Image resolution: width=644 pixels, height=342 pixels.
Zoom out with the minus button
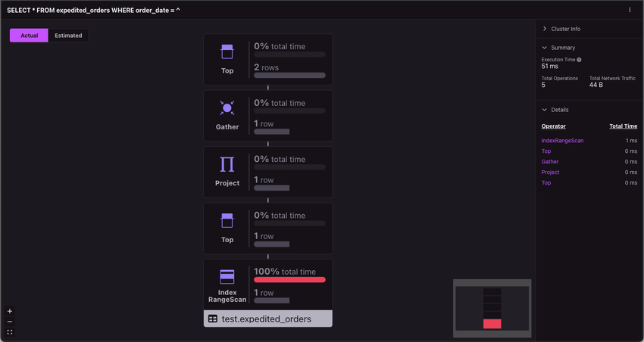(10, 322)
